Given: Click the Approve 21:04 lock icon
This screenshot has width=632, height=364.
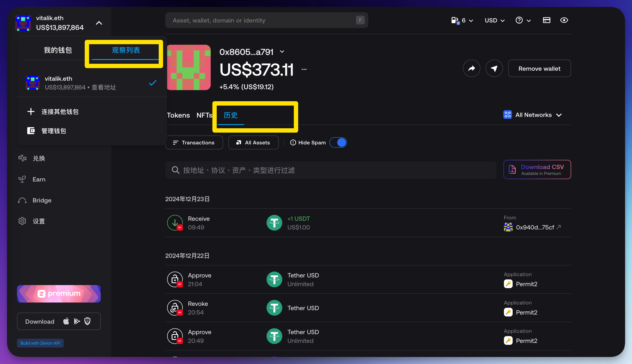Looking at the screenshot, I should 175,279.
